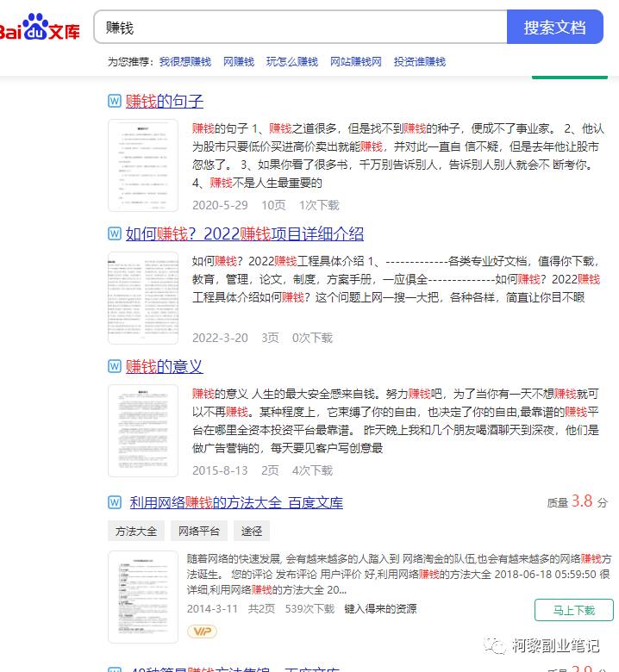This screenshot has width=619, height=672.
Task: Click the 质量 3.8 分 rating
Action: coord(578,501)
